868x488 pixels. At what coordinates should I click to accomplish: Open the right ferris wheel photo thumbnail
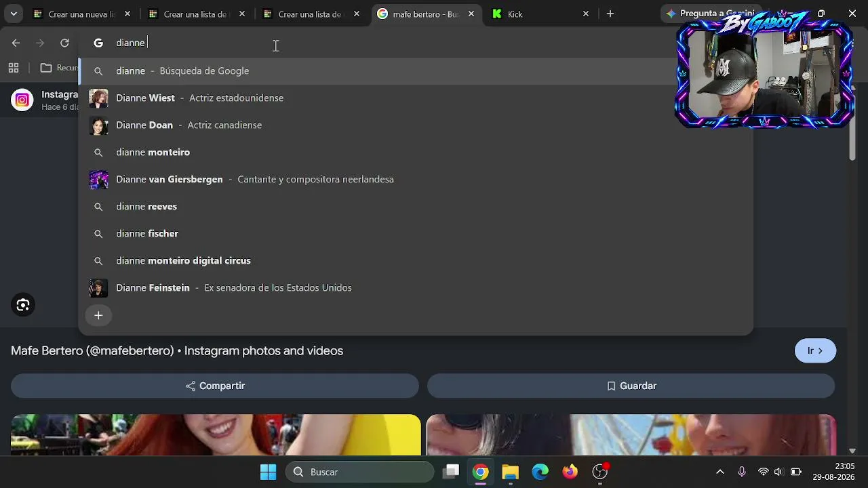(x=631, y=435)
